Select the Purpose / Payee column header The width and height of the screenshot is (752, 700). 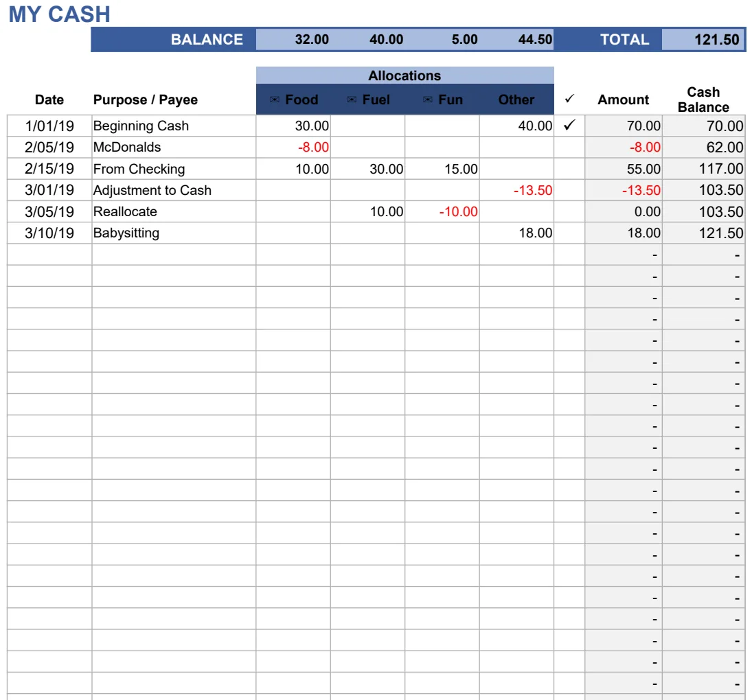(x=146, y=100)
